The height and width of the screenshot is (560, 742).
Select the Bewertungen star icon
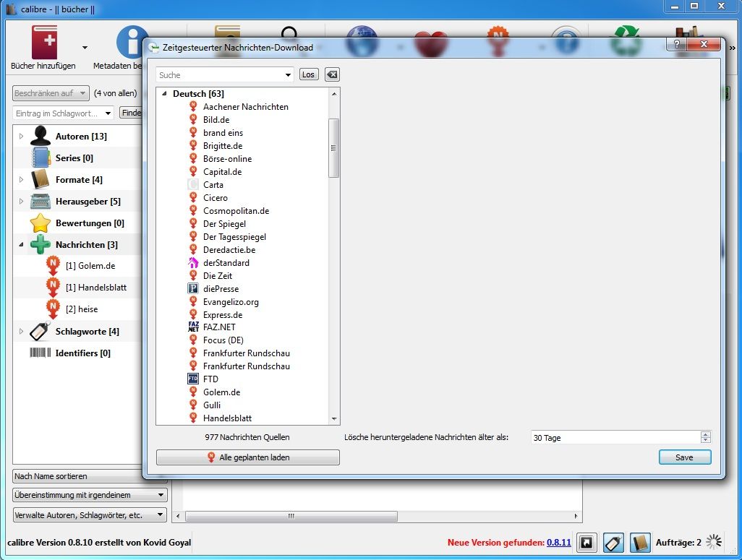tap(40, 223)
